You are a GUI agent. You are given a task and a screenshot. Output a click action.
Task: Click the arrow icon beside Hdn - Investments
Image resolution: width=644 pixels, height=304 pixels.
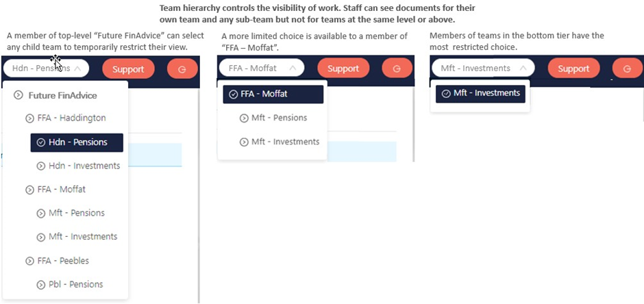(x=40, y=166)
